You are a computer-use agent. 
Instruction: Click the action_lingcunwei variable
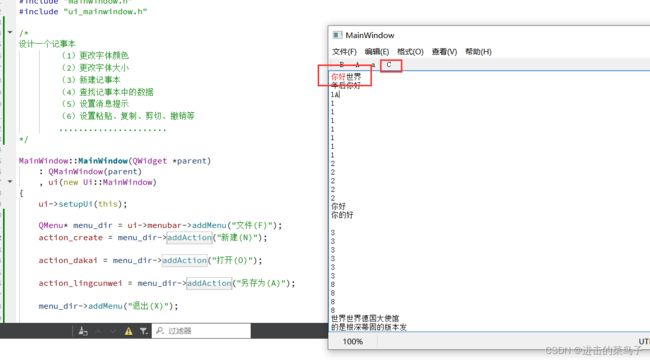coord(80,283)
